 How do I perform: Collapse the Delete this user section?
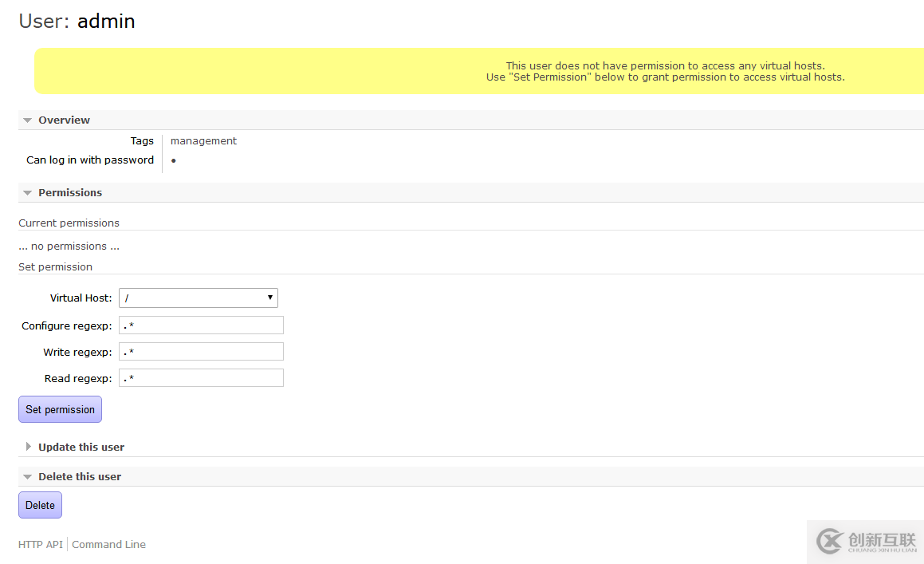click(x=79, y=476)
